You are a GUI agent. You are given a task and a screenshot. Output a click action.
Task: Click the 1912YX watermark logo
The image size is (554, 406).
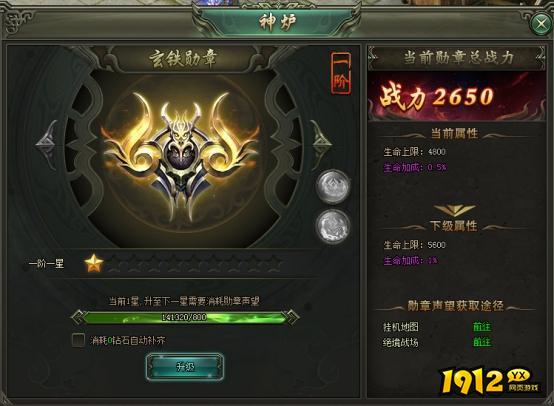(490, 381)
